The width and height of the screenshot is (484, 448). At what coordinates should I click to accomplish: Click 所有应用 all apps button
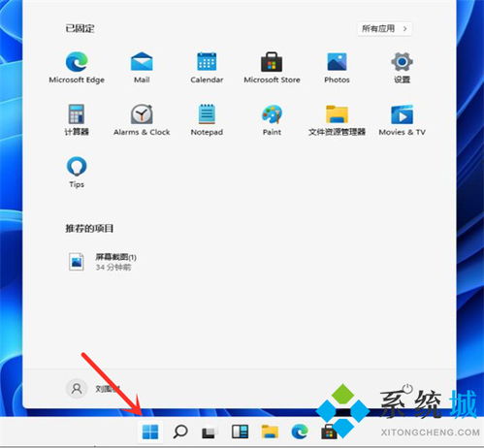pyautogui.click(x=384, y=29)
